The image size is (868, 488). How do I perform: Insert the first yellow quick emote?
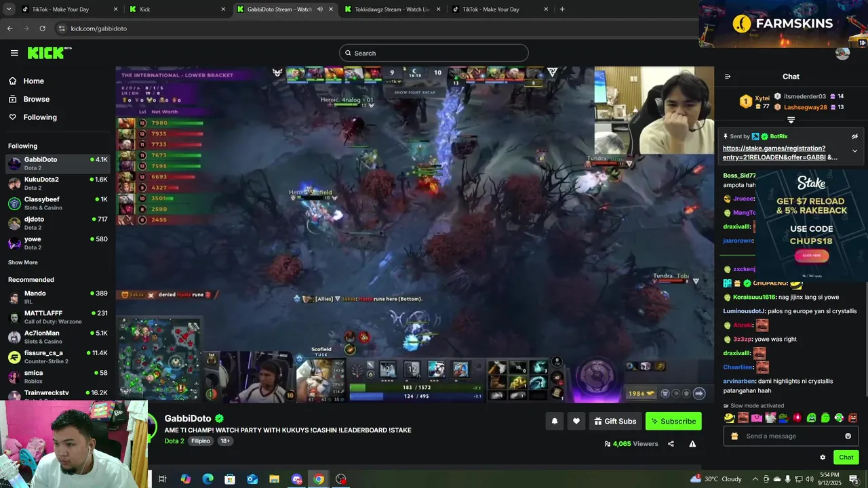[729, 418]
